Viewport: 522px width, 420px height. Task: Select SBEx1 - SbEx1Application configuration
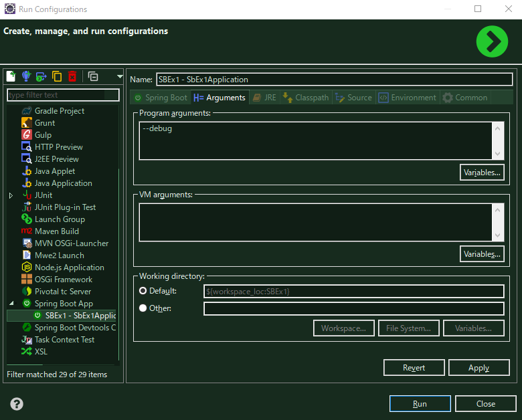coord(62,316)
